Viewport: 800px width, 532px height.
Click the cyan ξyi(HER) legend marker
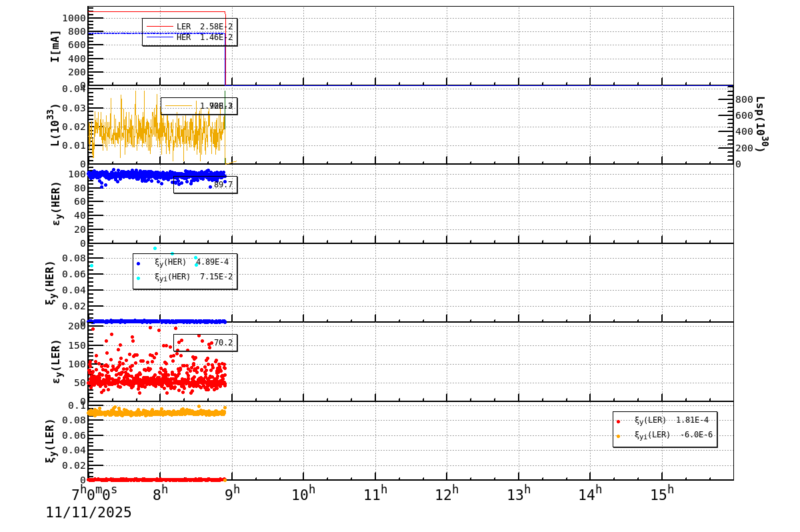(x=138, y=278)
